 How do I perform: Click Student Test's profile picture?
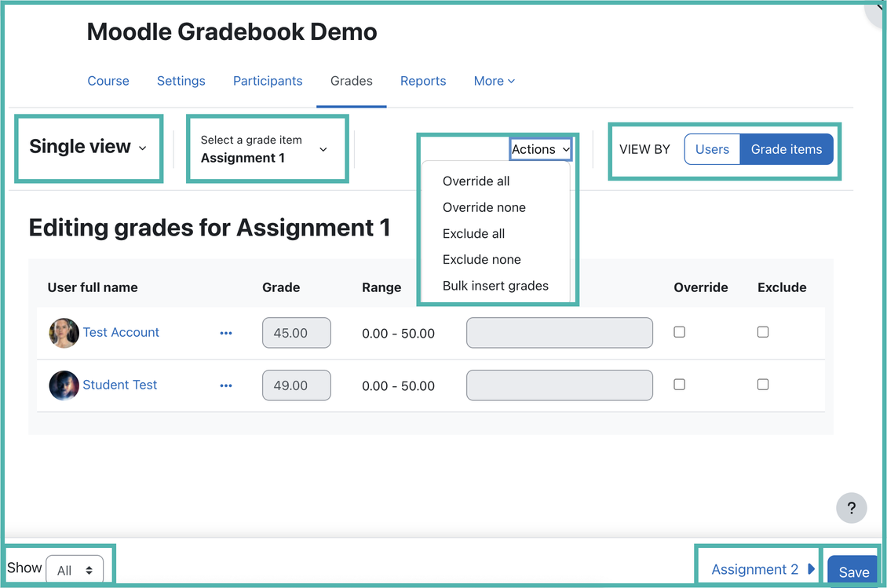[x=64, y=385]
